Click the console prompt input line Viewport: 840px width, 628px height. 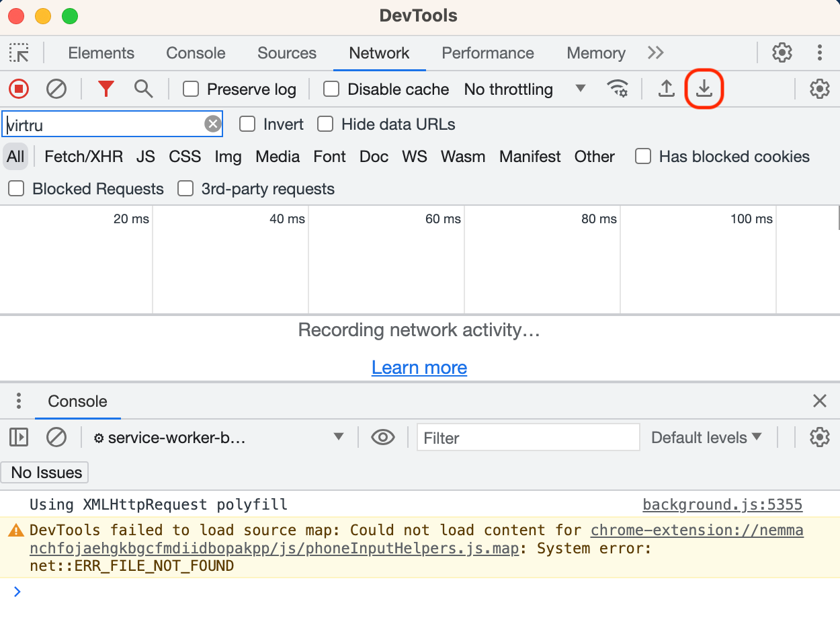(x=420, y=592)
